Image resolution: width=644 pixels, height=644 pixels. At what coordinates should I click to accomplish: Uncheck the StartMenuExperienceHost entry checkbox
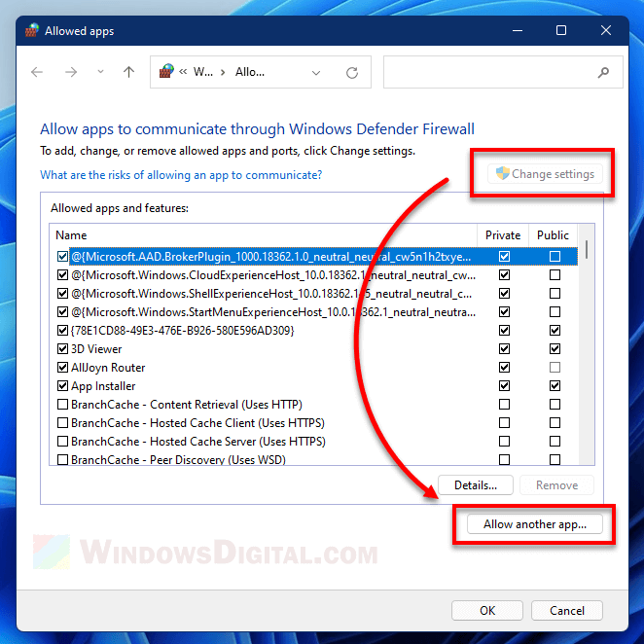coord(62,312)
